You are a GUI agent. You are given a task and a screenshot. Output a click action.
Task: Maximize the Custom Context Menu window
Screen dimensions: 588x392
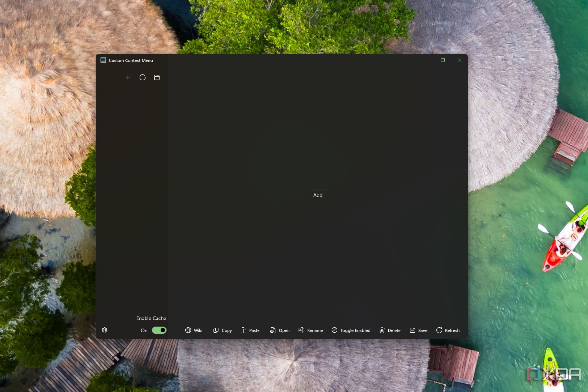(443, 60)
